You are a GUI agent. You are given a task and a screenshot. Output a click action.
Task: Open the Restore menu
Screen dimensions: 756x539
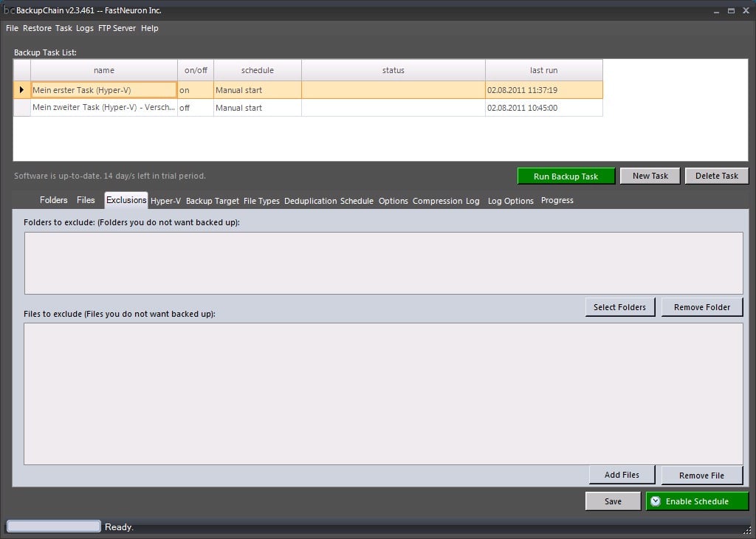pyautogui.click(x=37, y=28)
